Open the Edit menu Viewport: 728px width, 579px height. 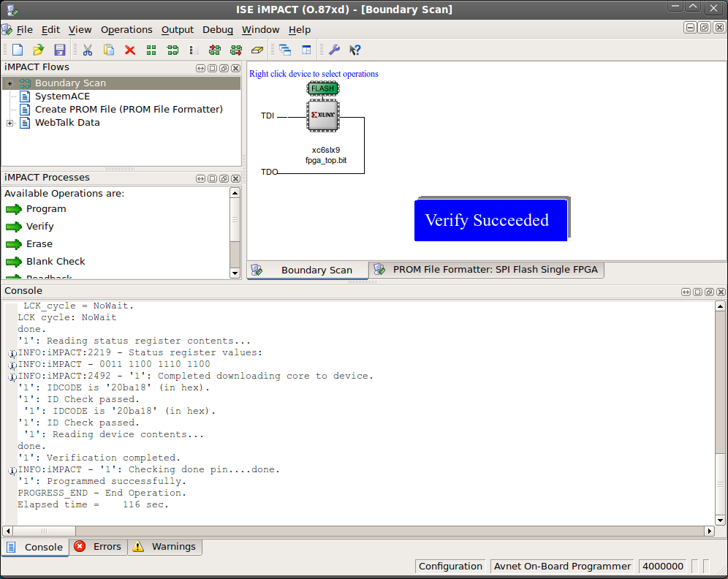pos(50,30)
